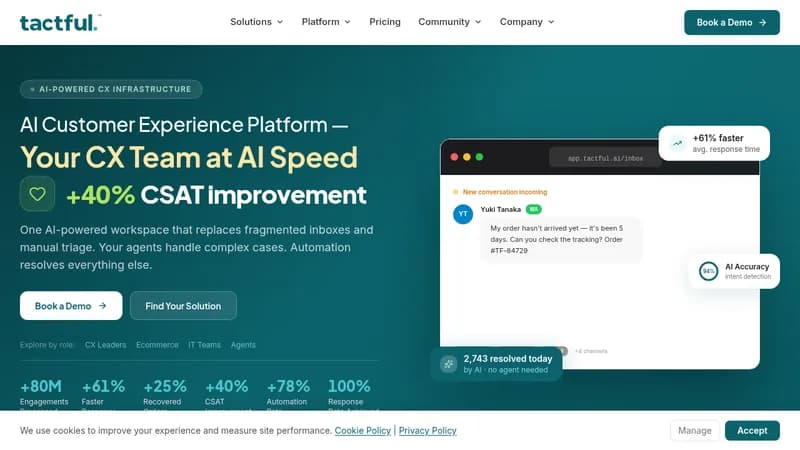Explore the Agents role link
This screenshot has height=450, width=800.
[243, 345]
